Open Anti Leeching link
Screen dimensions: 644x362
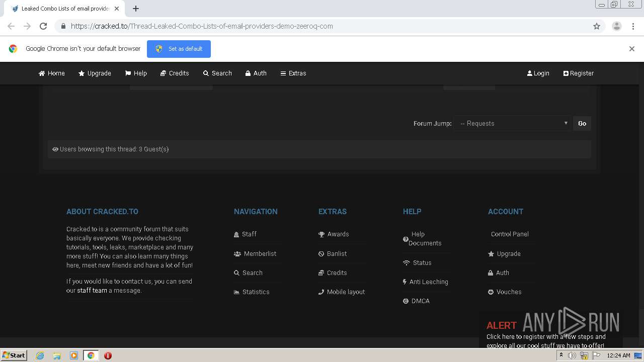pos(429,282)
